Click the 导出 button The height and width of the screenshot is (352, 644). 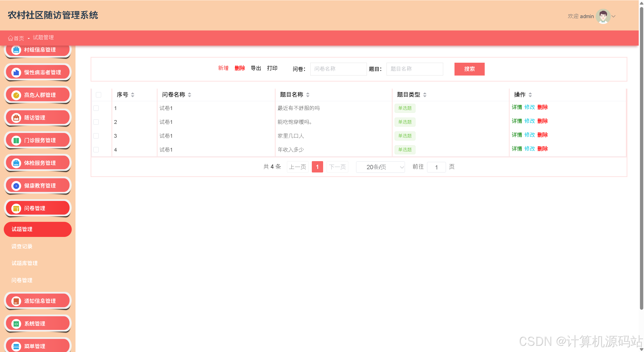(256, 68)
